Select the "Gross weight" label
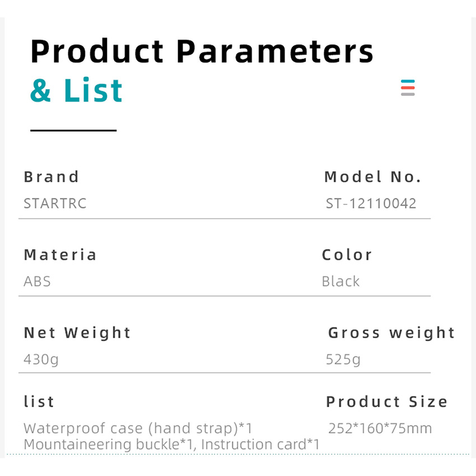 click(391, 333)
